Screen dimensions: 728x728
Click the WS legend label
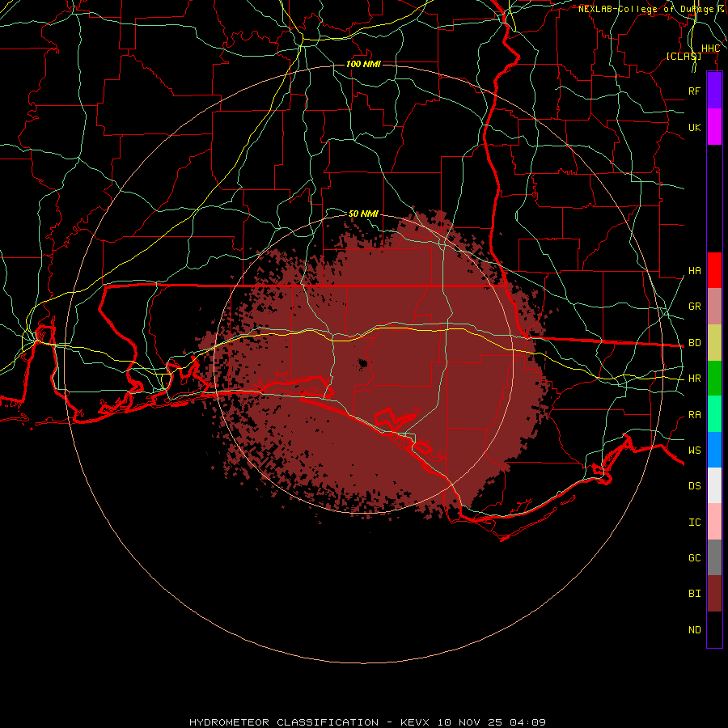pos(695,451)
